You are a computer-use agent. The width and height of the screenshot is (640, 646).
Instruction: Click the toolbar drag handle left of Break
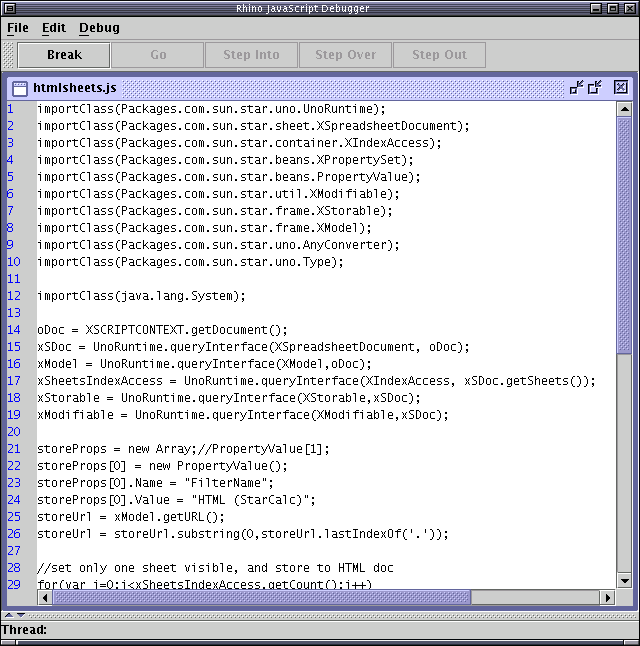point(9,55)
